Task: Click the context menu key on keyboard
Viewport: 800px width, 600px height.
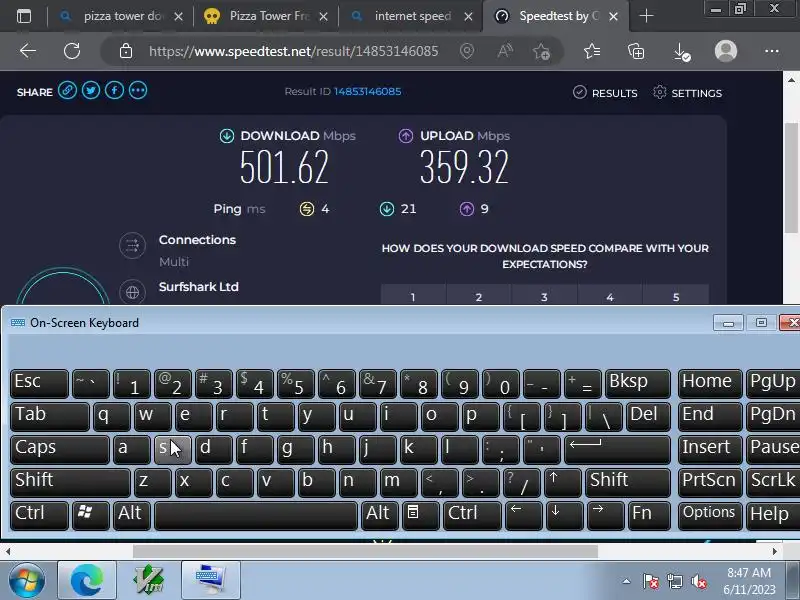Action: (x=420, y=515)
